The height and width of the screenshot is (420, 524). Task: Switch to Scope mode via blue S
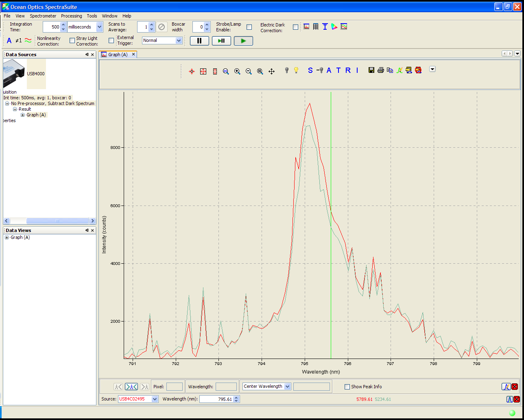310,70
